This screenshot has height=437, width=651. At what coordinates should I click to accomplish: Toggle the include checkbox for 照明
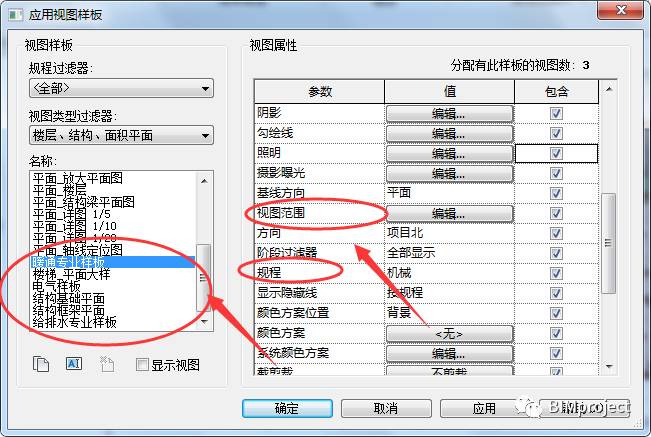tap(556, 154)
